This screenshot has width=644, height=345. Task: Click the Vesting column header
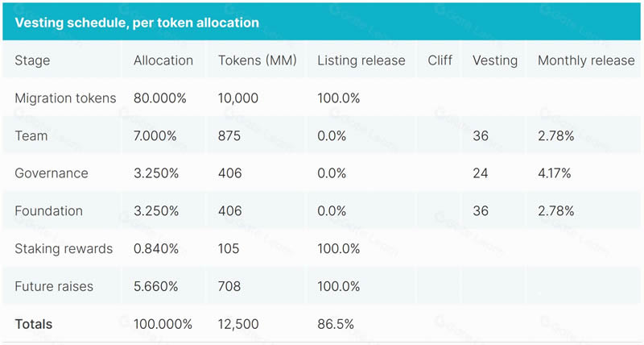point(495,60)
